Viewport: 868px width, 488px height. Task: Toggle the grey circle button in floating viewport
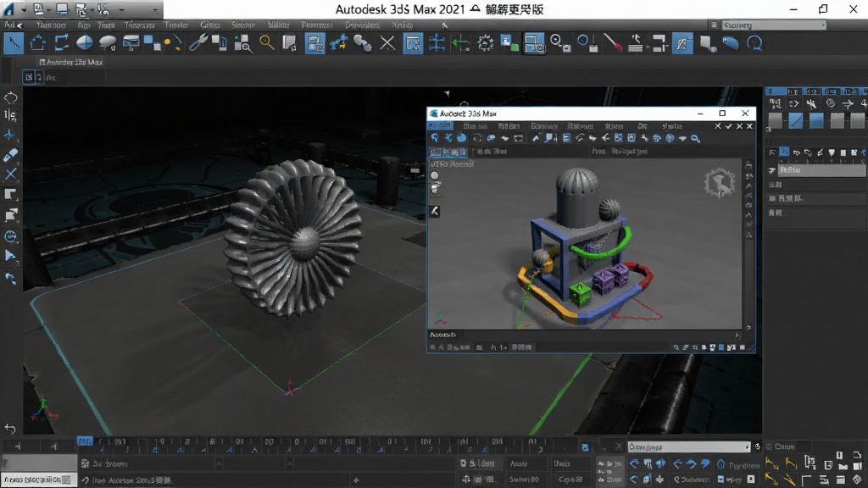tap(435, 175)
